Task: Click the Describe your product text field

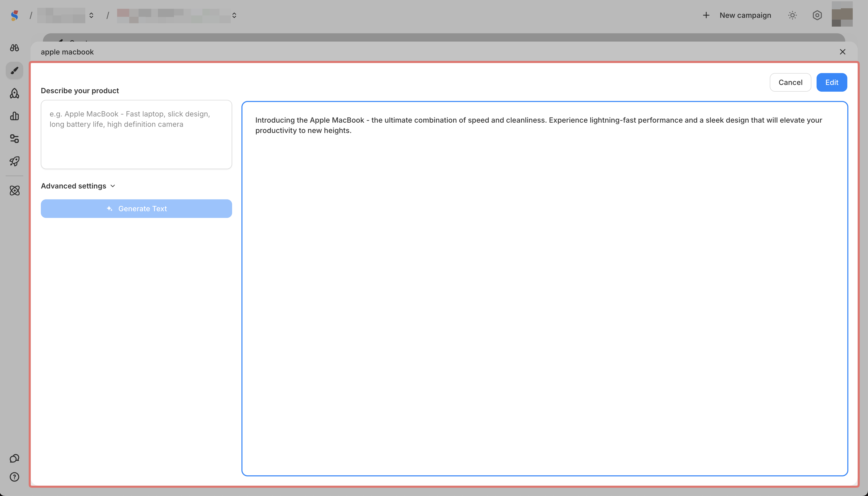Action: [x=136, y=134]
